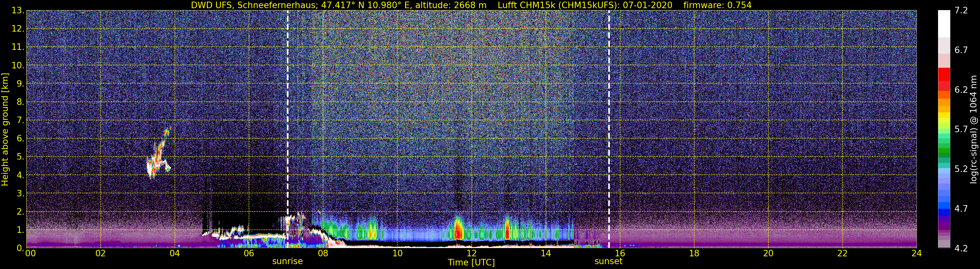Viewport: 980px width, 269px height.
Task: Click the x-axis time tick 22
Action: click(842, 253)
